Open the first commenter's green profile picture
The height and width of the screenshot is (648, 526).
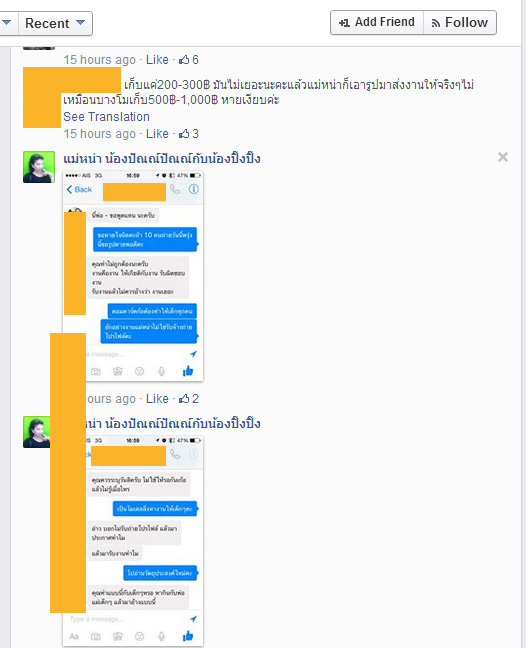pos(39,167)
